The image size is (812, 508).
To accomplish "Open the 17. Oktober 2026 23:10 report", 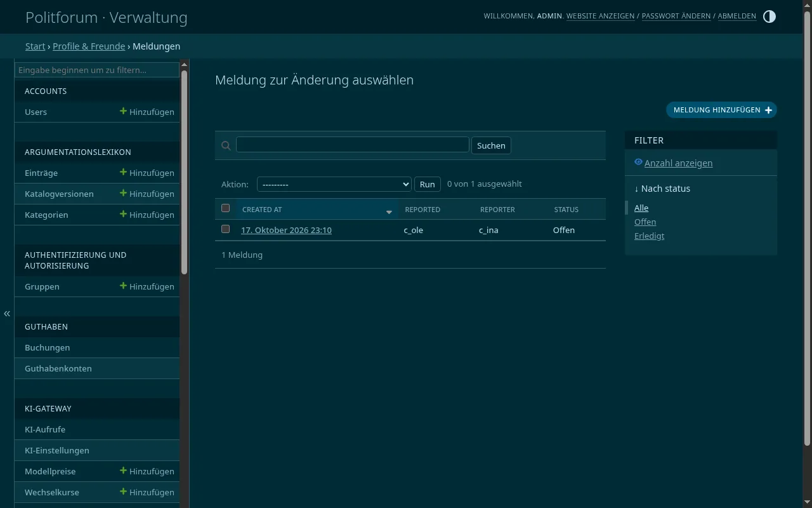I will pos(286,230).
